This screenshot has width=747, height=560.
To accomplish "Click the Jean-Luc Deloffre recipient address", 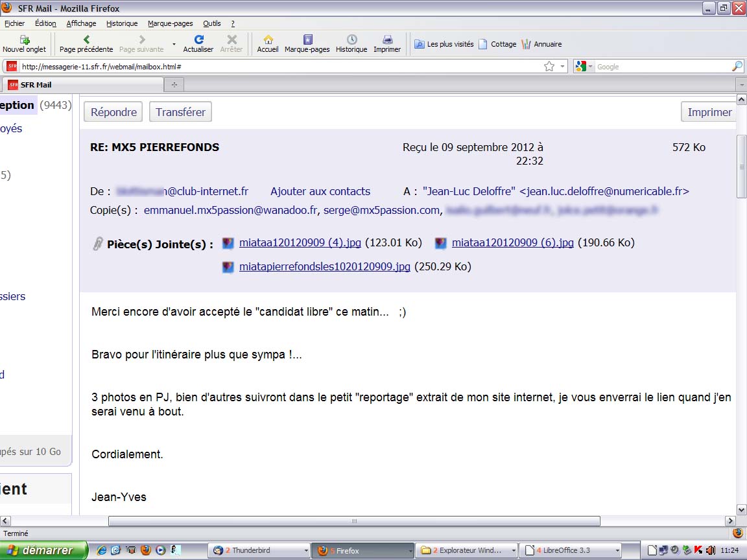I will tap(556, 191).
